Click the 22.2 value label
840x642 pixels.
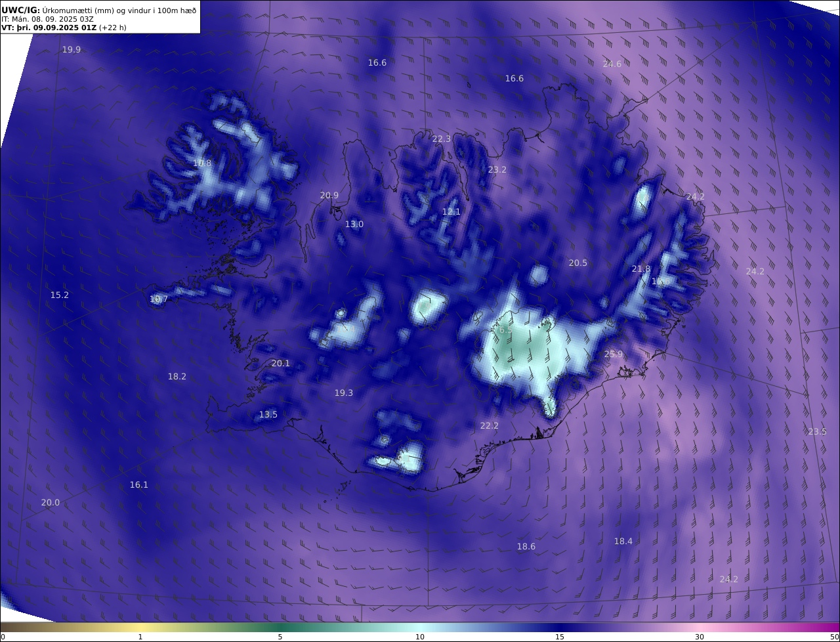(x=490, y=426)
